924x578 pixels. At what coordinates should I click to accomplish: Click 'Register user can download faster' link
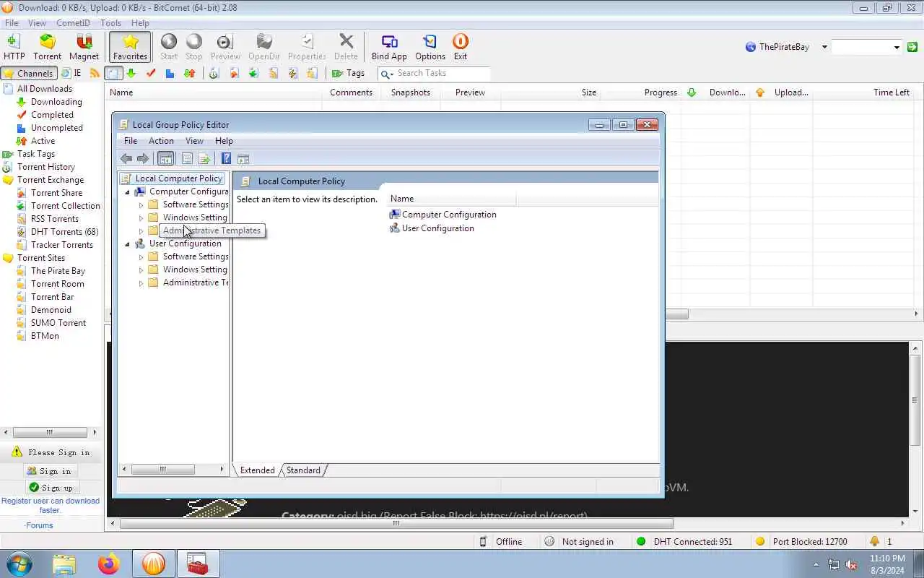click(51, 505)
